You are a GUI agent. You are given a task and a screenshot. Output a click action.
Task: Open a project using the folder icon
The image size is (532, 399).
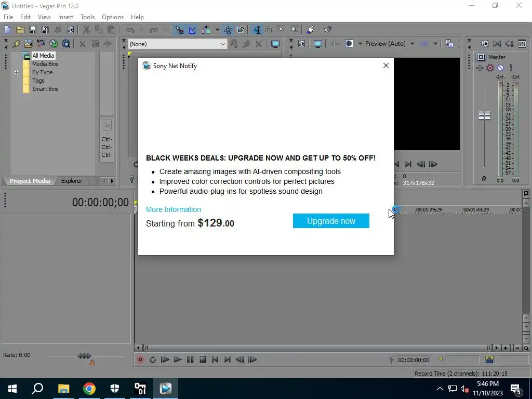20,30
